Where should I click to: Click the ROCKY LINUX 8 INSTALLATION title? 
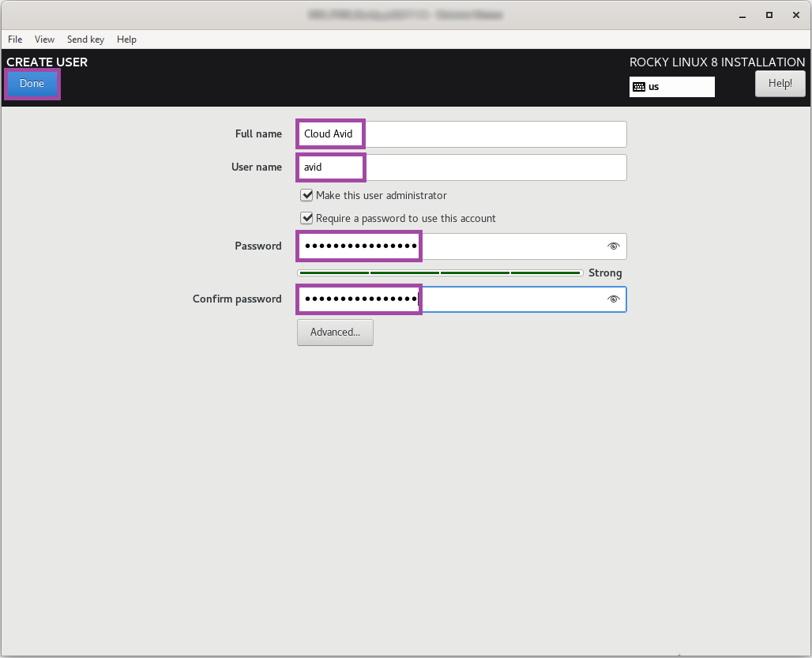[717, 62]
